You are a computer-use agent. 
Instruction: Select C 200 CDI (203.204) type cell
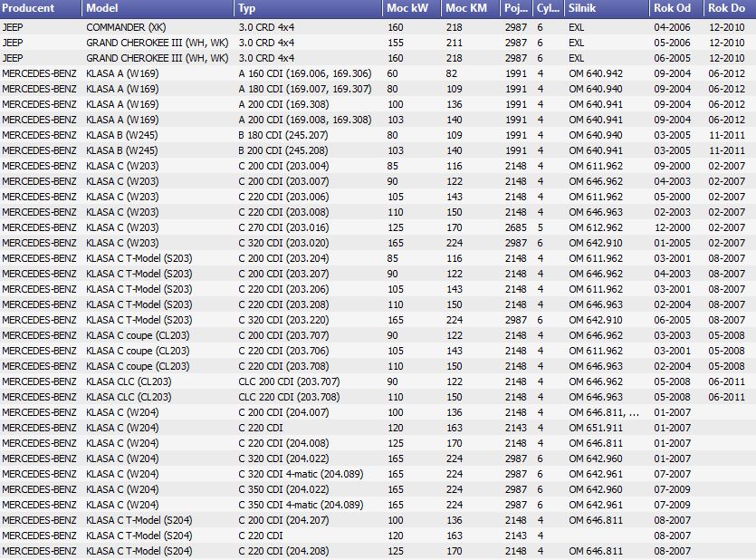[283, 259]
